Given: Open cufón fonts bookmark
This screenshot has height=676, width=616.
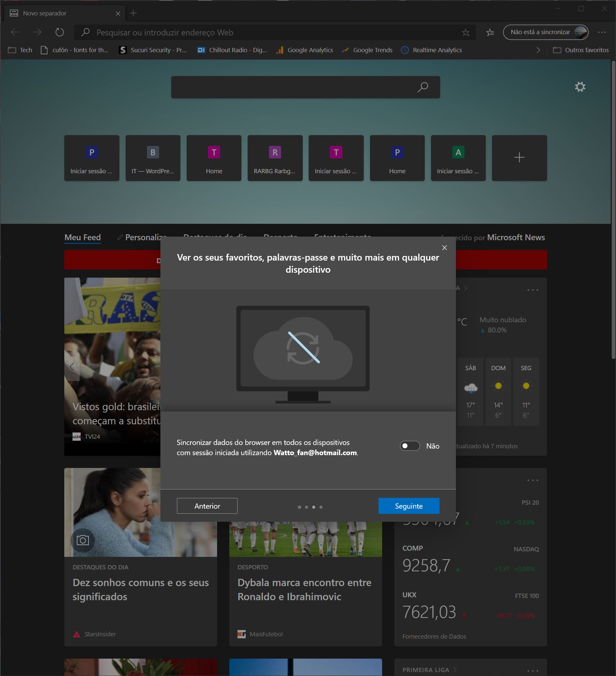Looking at the screenshot, I should (74, 50).
